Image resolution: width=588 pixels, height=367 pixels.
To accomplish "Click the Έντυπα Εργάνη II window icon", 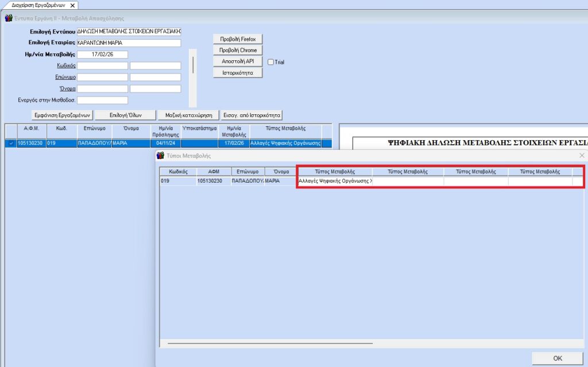I will (8, 18).
